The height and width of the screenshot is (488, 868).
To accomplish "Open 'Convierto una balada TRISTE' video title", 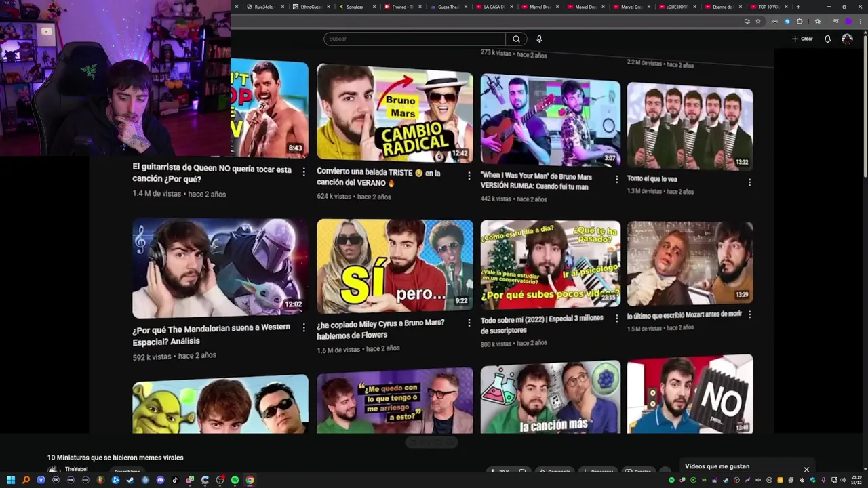I will (378, 178).
